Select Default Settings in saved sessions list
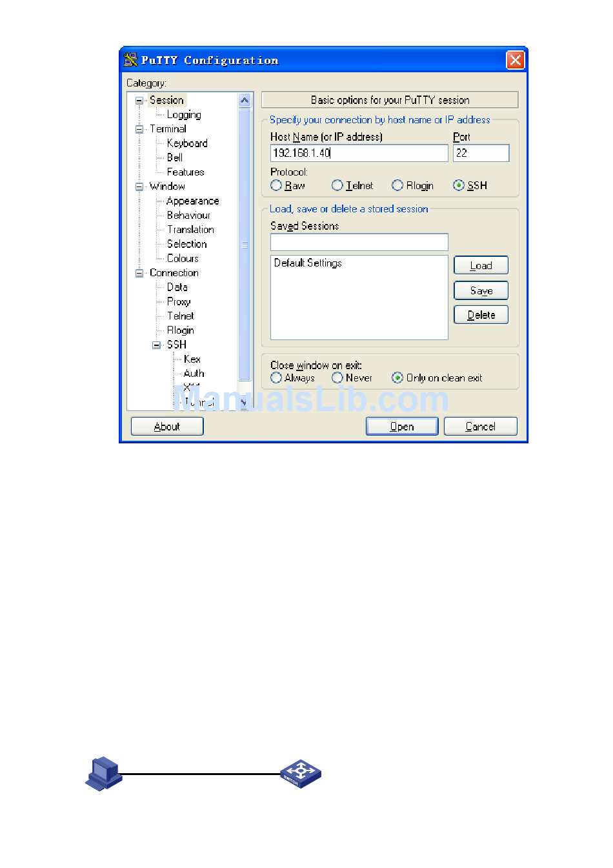The image size is (613, 868). 308,263
